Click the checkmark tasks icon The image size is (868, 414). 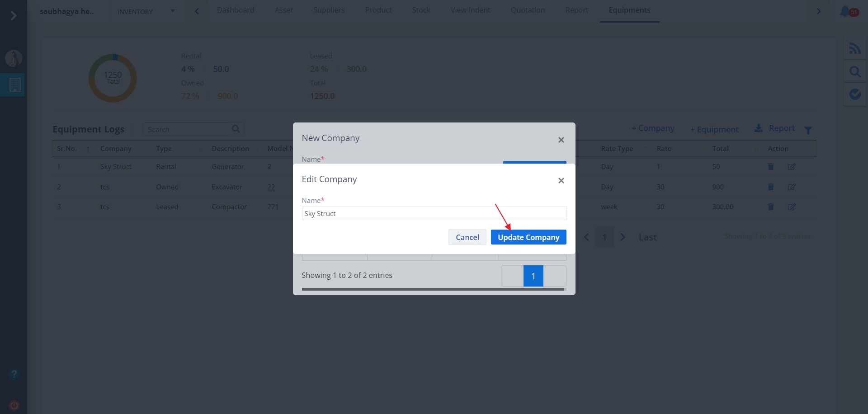pyautogui.click(x=854, y=94)
